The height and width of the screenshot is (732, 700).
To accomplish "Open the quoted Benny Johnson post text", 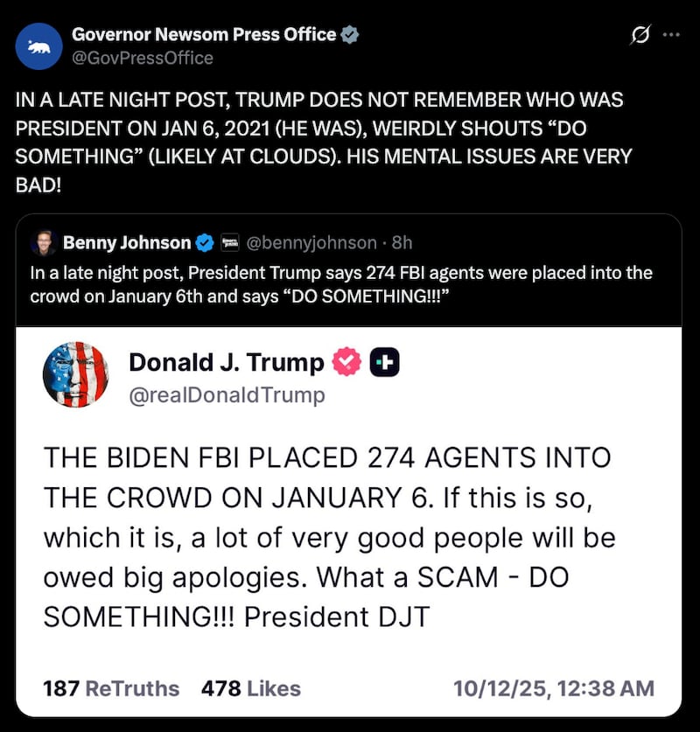I will pos(341,284).
